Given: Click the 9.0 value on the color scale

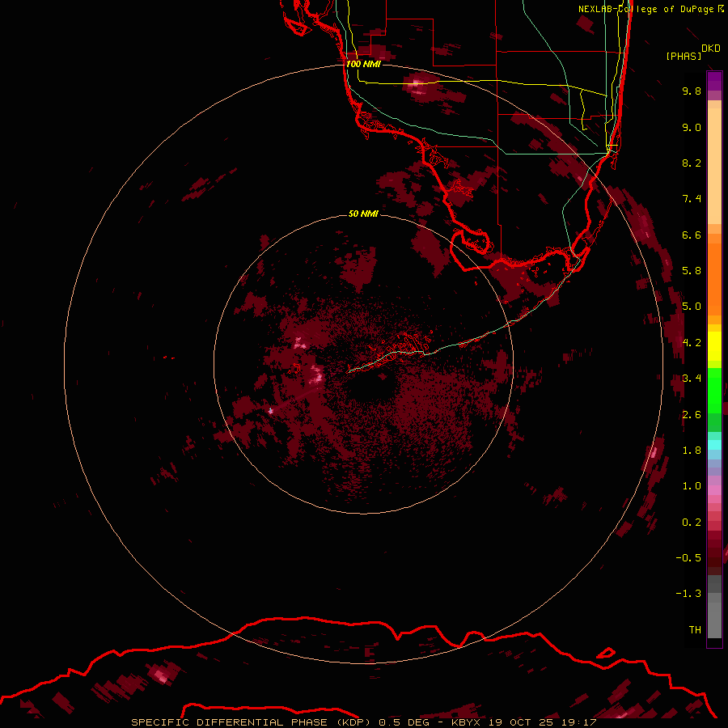Looking at the screenshot, I should (x=692, y=127).
